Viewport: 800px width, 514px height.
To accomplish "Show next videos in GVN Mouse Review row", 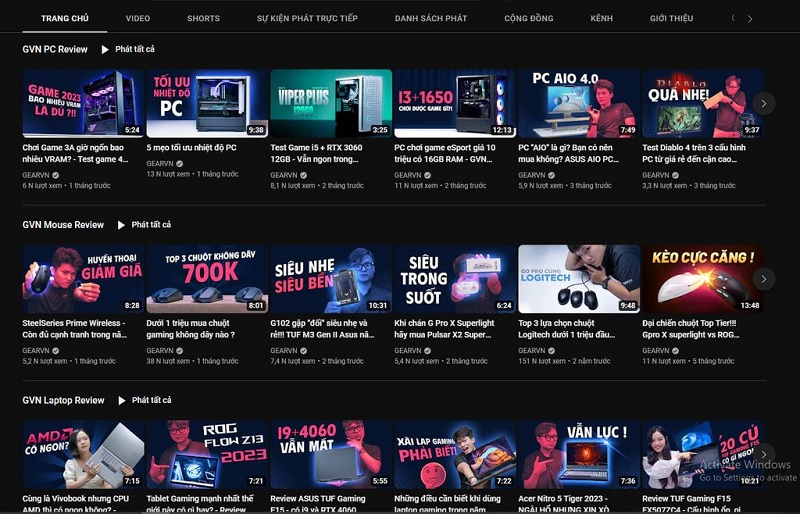I will (764, 279).
